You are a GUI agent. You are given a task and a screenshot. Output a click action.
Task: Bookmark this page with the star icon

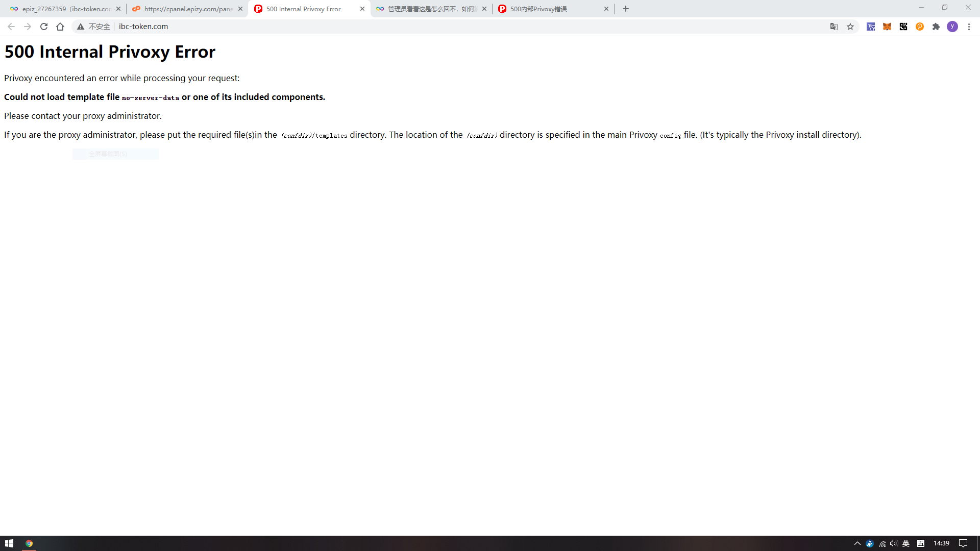(850, 27)
